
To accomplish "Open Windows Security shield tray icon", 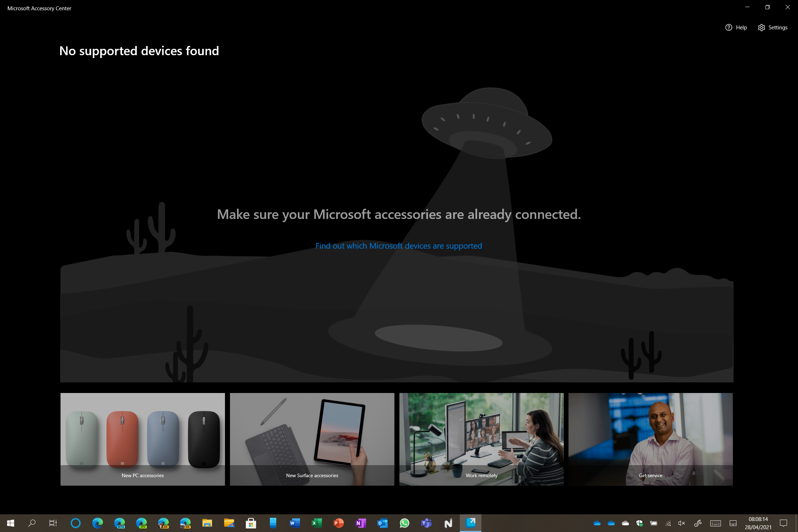I will coord(640,523).
